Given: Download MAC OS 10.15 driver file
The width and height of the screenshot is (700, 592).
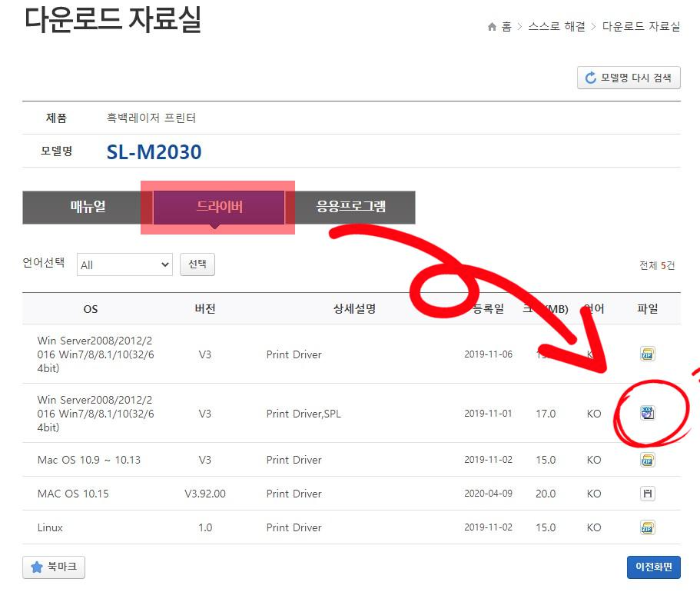Looking at the screenshot, I should click(x=647, y=493).
